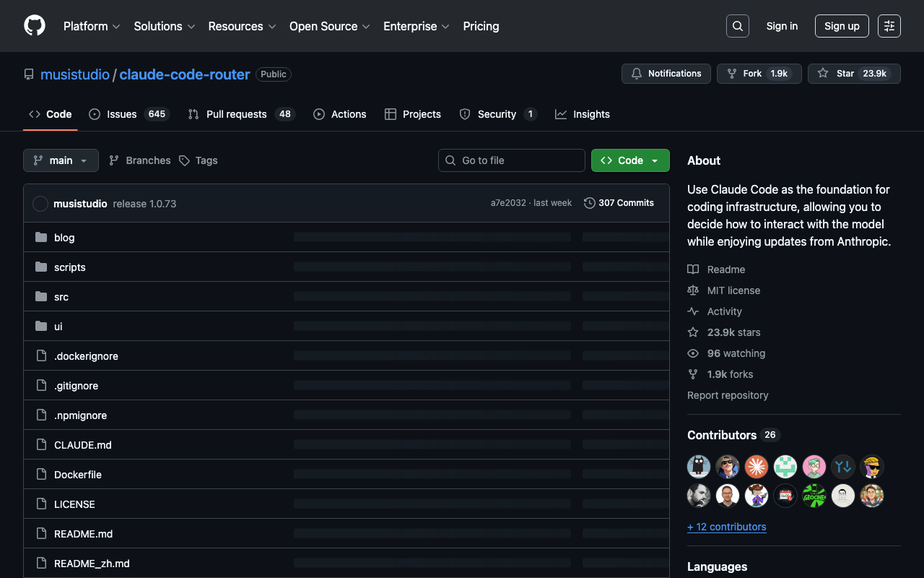Open the 307 Commits history

click(x=619, y=203)
